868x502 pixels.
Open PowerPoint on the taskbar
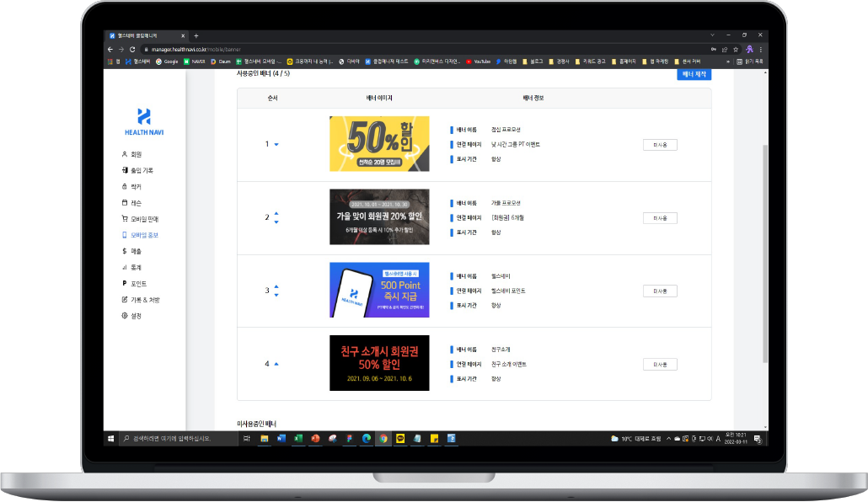click(315, 439)
